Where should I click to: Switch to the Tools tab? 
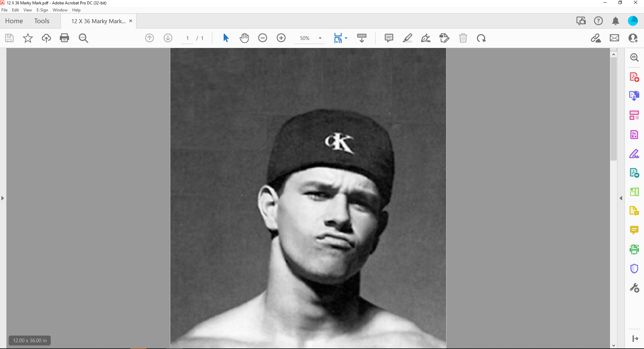(x=42, y=21)
